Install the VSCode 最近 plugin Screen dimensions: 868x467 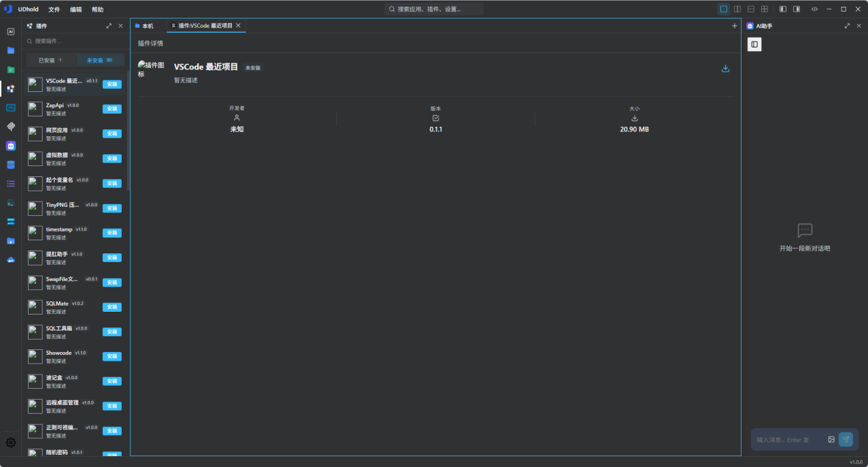[112, 84]
